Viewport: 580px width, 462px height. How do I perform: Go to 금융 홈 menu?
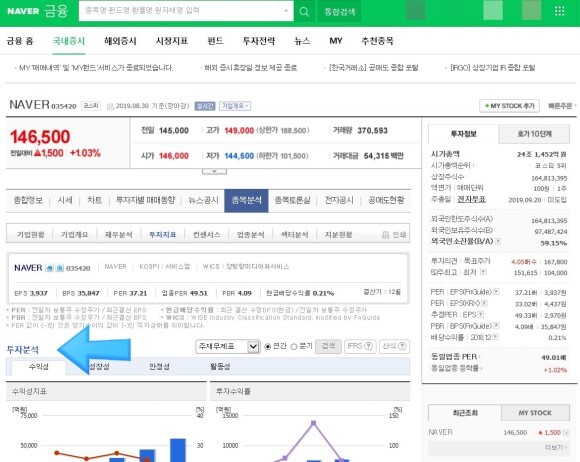(x=20, y=41)
